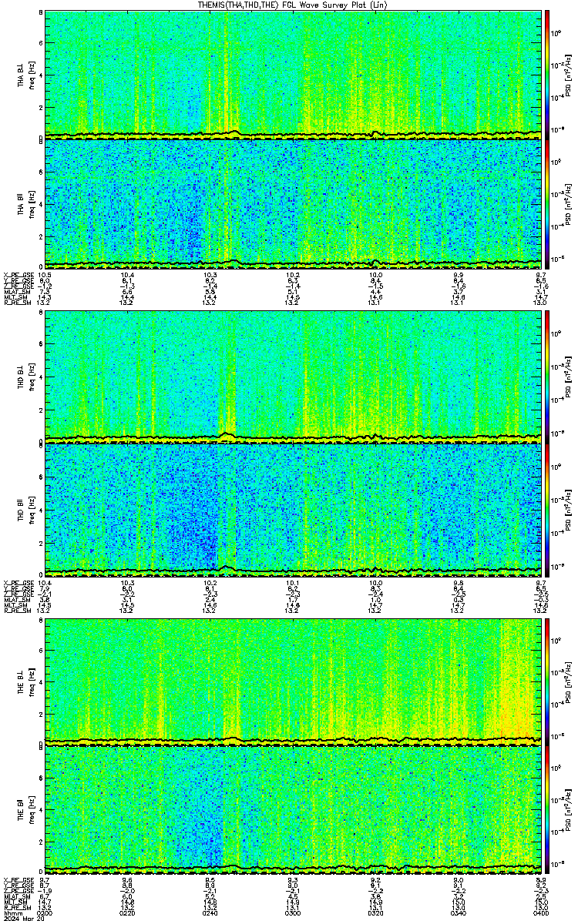This screenshot has height=924, width=578.
Task: Click MLAT_SM row label under THA panels
Action: coord(15,292)
